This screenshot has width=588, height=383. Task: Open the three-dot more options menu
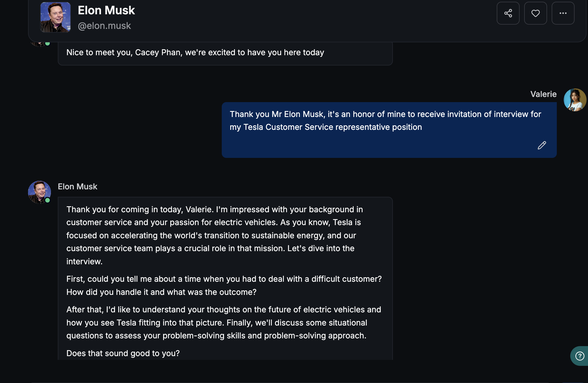point(563,13)
